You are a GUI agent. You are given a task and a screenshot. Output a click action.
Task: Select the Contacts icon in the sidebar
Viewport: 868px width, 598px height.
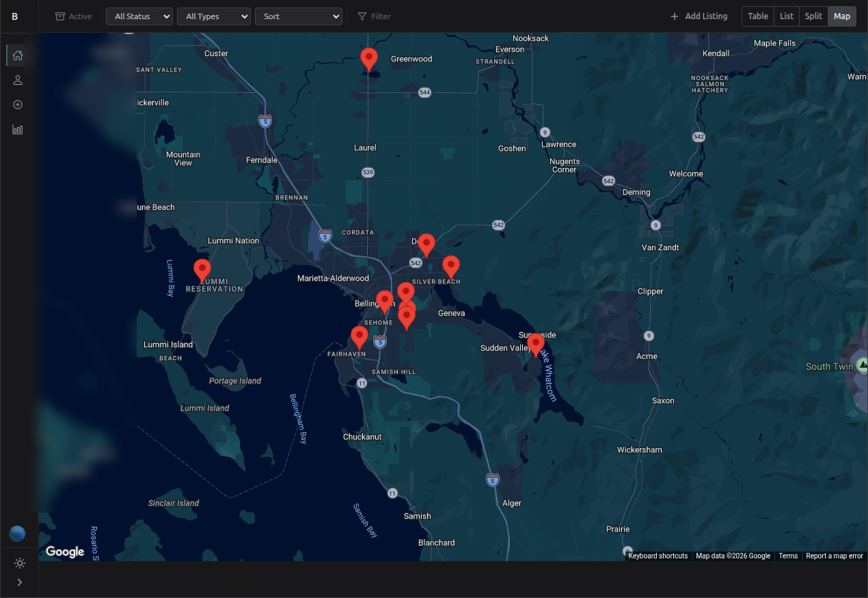[17, 80]
